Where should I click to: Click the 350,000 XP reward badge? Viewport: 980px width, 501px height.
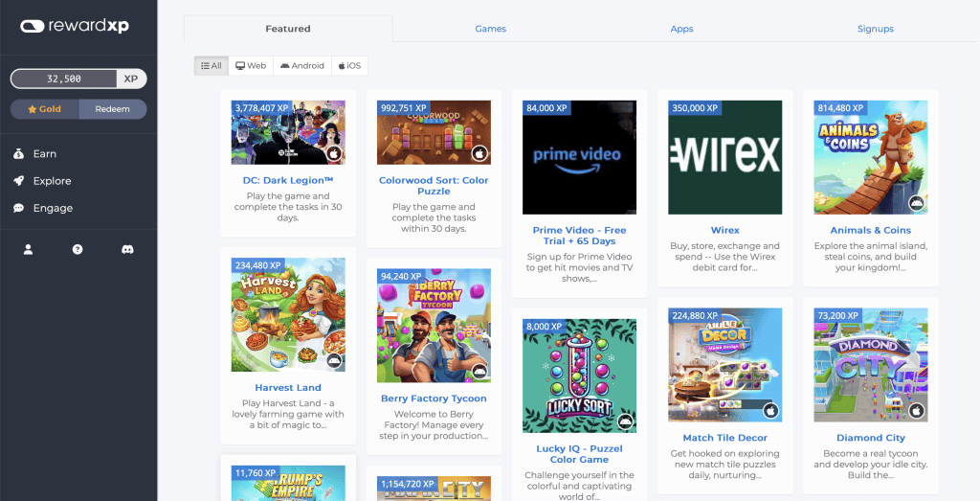tap(695, 107)
